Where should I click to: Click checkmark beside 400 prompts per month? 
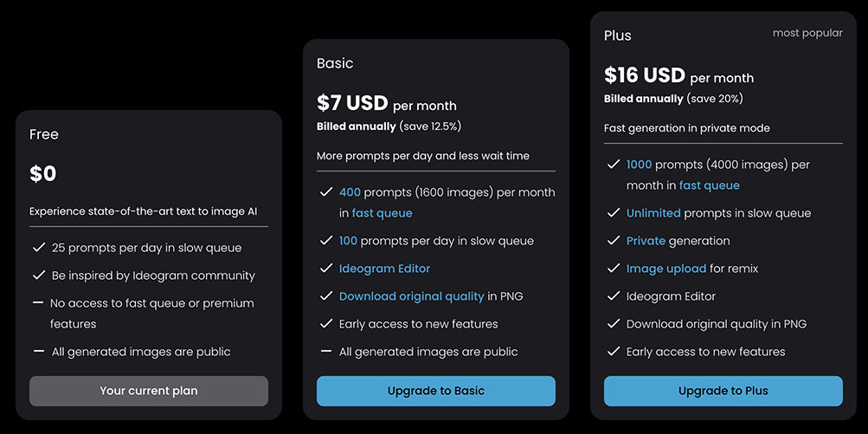[325, 192]
